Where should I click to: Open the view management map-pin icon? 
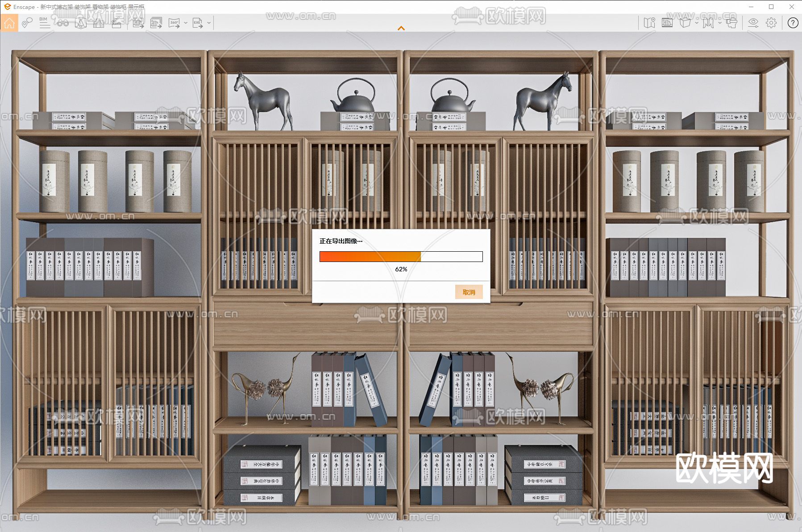coord(27,23)
